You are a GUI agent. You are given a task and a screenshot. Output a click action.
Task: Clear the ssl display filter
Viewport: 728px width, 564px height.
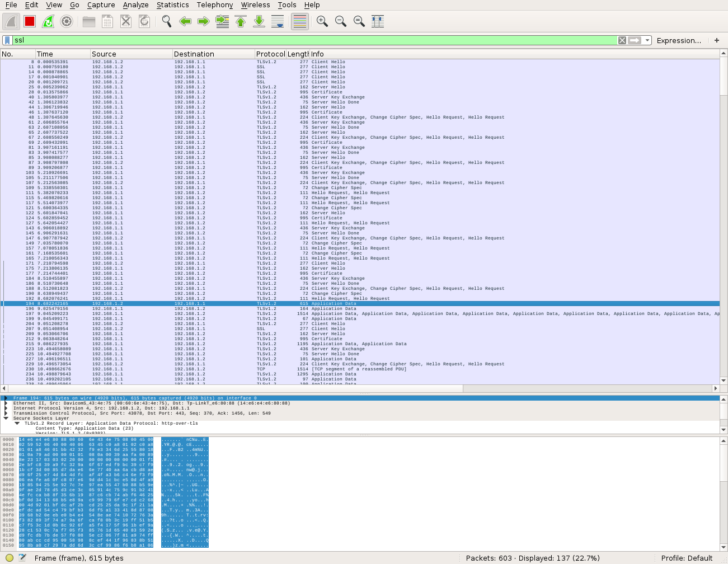click(622, 40)
